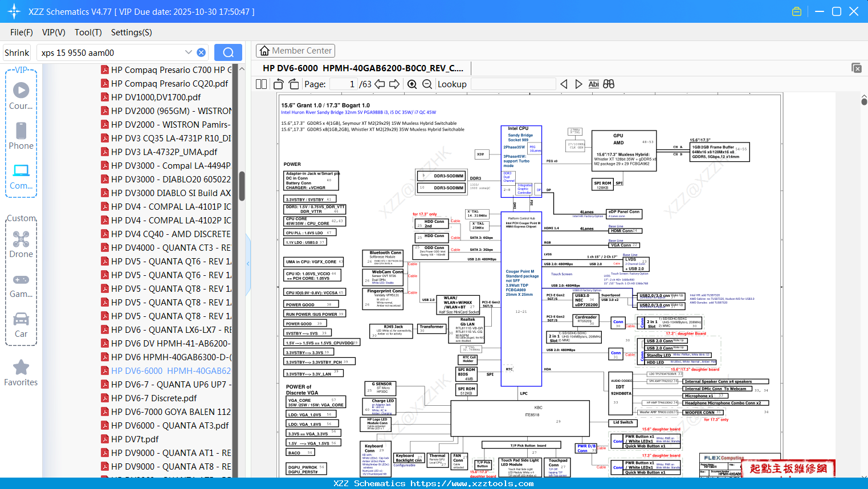
Task: Open HP DV2000 (965GM) - WISTRON file
Action: 166,111
